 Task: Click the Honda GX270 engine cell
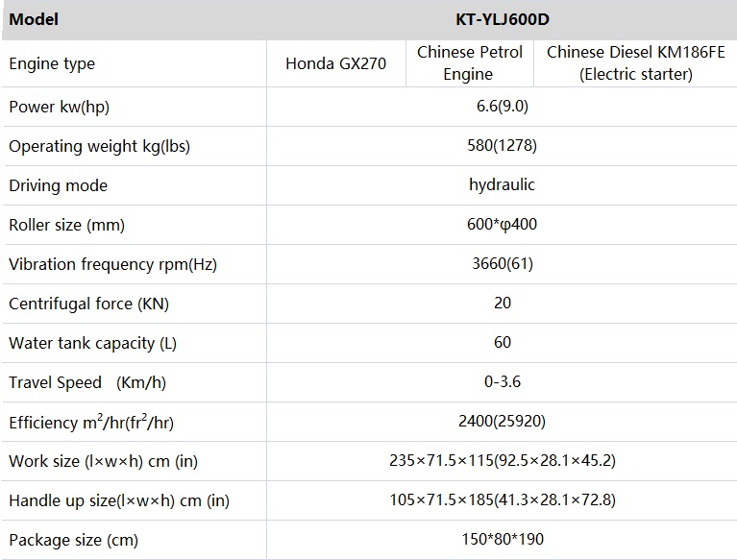coord(335,63)
